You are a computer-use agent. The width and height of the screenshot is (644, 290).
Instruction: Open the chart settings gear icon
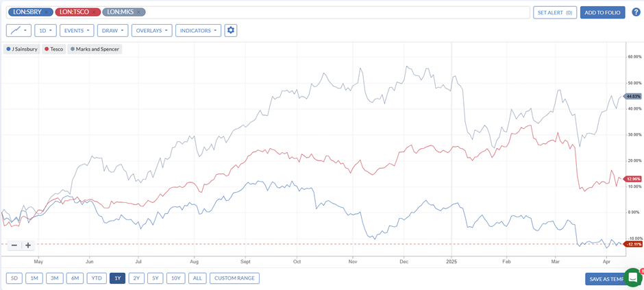(x=231, y=30)
